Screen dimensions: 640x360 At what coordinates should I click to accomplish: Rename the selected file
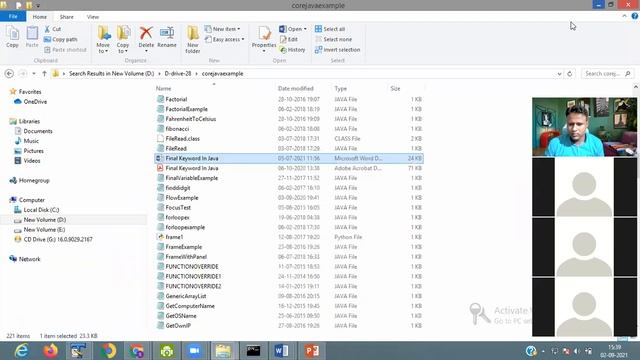(x=167, y=37)
